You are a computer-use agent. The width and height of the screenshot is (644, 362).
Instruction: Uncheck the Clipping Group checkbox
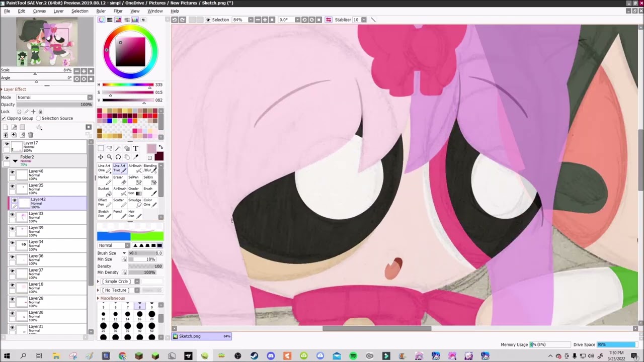click(x=4, y=118)
